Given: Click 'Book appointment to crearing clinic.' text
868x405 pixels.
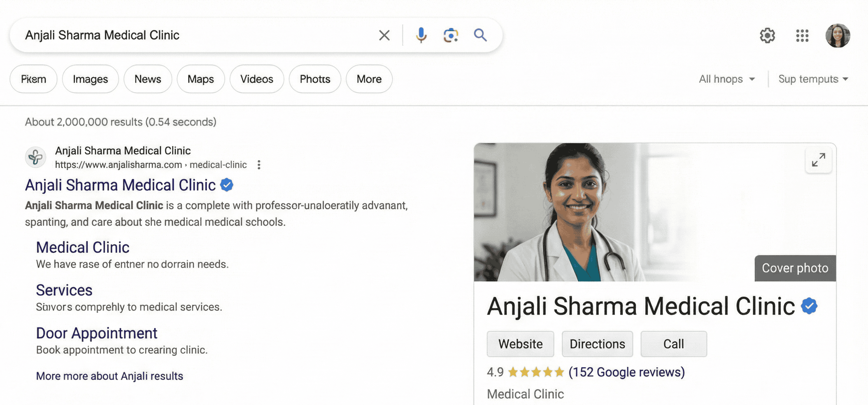Looking at the screenshot, I should click(122, 350).
